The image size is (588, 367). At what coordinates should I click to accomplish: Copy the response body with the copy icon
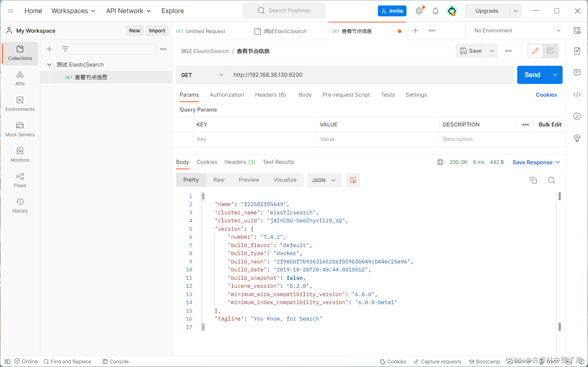(534, 180)
